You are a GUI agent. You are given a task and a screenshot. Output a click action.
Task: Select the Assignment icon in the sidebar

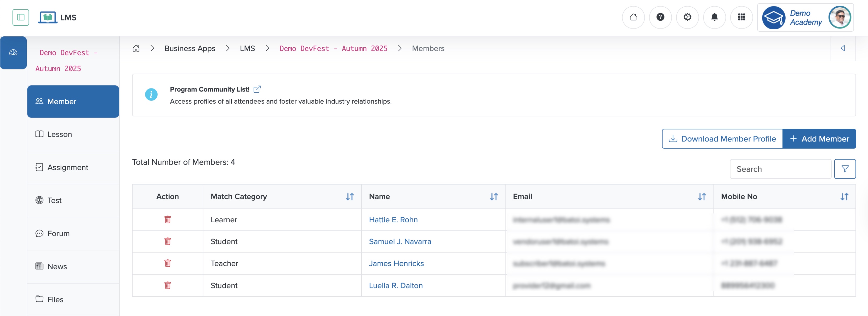point(39,167)
